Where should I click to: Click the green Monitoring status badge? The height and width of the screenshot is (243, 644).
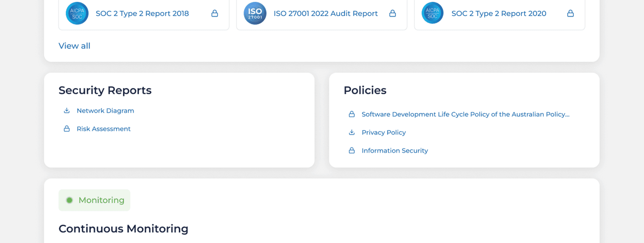click(x=94, y=200)
